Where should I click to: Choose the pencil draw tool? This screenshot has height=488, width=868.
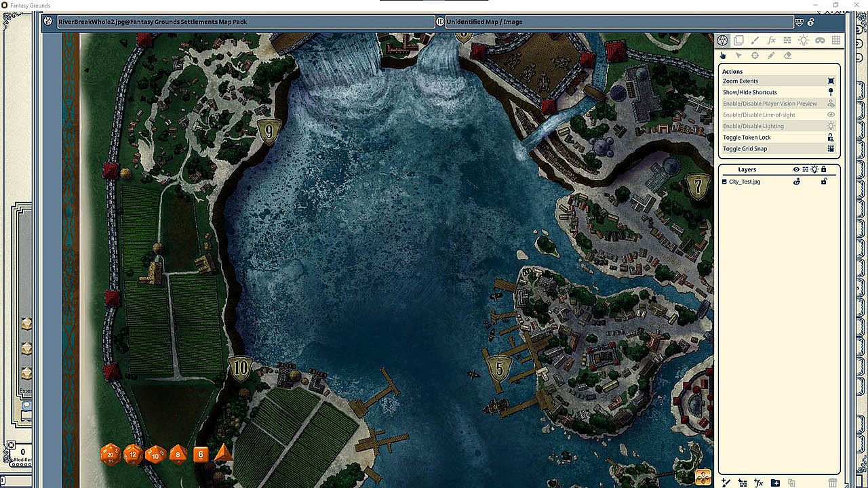[x=771, y=56]
